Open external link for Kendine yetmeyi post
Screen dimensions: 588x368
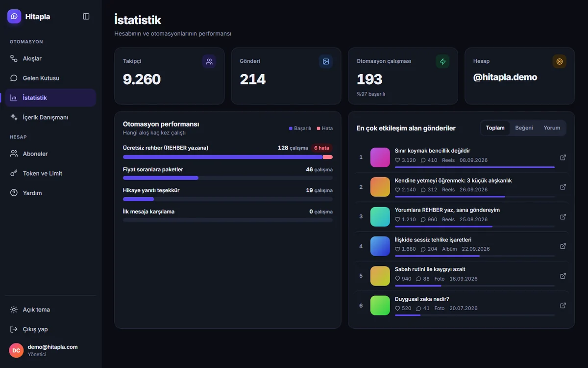(563, 187)
